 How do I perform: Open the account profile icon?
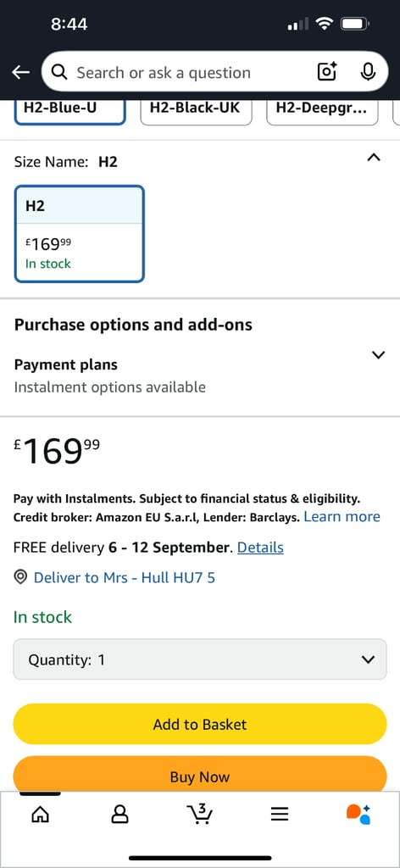tap(119, 814)
